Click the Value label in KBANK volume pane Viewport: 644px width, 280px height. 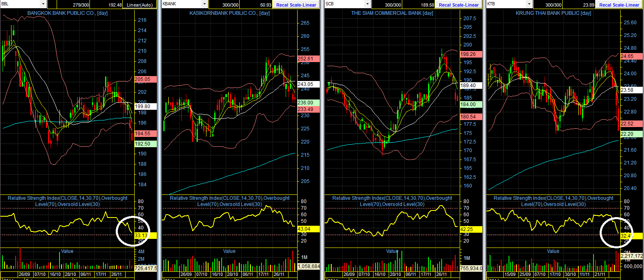coord(229,251)
